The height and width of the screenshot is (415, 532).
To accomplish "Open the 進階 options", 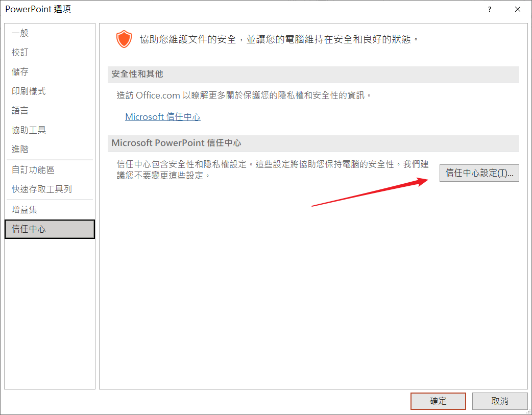I will pos(50,149).
